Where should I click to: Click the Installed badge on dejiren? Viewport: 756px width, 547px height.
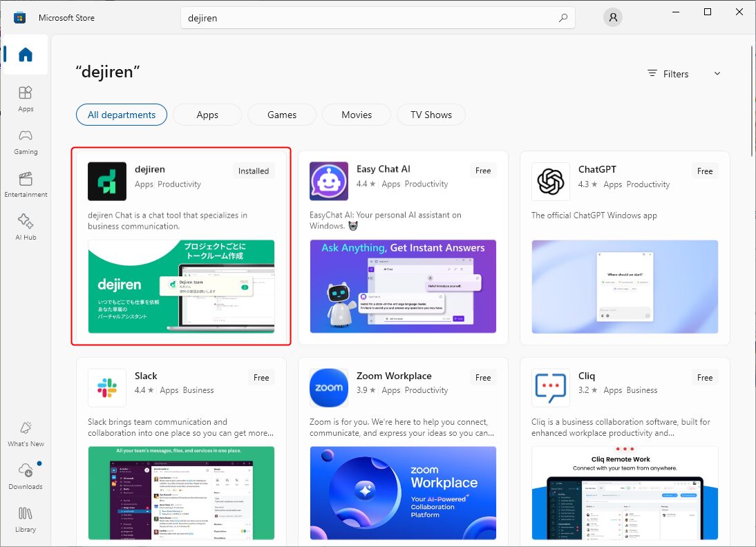click(x=254, y=171)
